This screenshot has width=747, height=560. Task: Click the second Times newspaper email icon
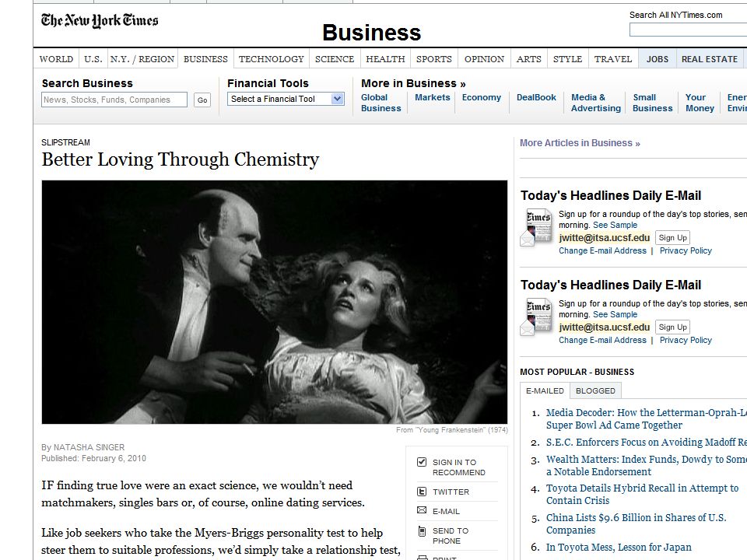pyautogui.click(x=536, y=317)
